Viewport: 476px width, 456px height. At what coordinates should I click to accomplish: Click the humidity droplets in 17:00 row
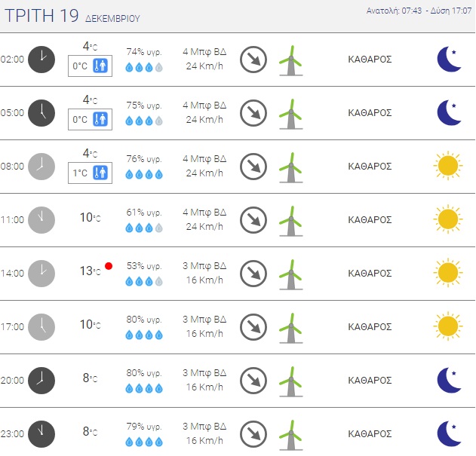click(143, 335)
